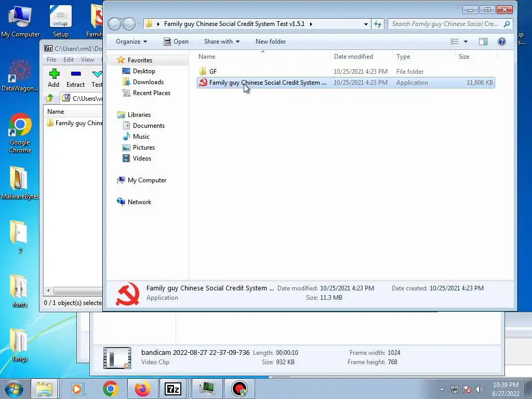Open the Family guy Chinese Social Credit System application
This screenshot has width=532, height=399.
345,83
